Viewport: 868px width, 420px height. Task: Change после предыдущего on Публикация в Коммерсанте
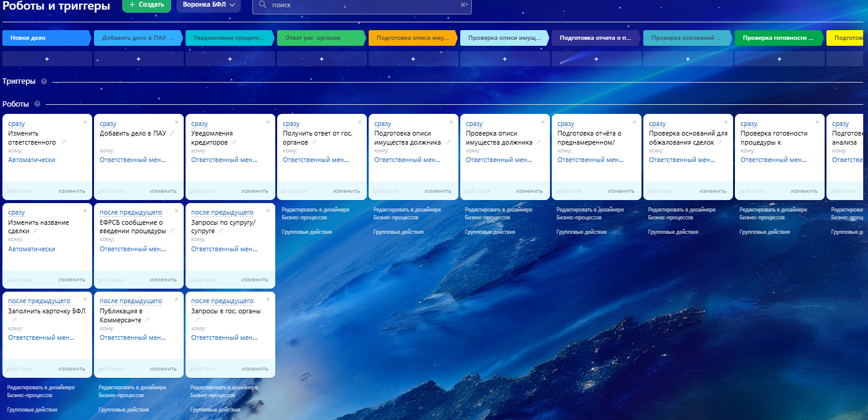131,301
